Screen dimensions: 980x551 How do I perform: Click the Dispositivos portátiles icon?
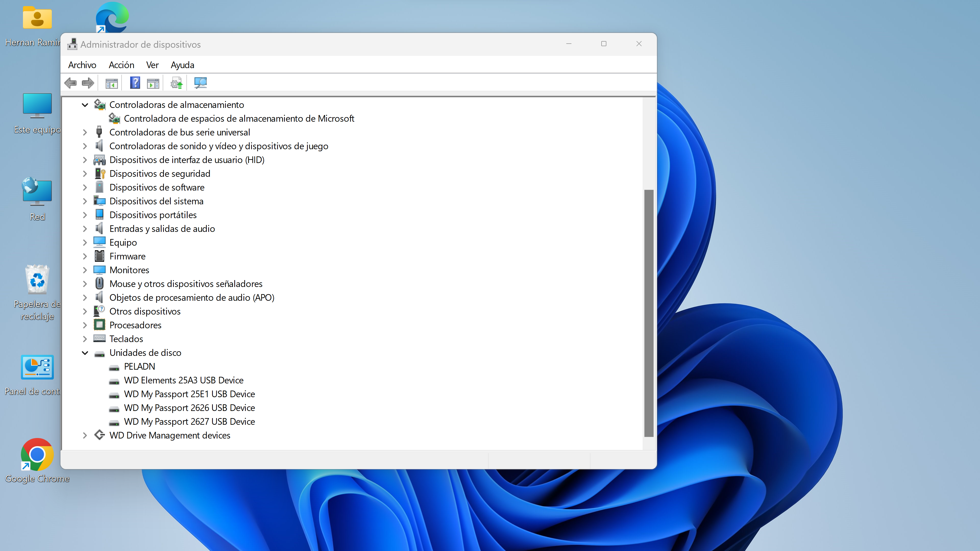(x=99, y=215)
